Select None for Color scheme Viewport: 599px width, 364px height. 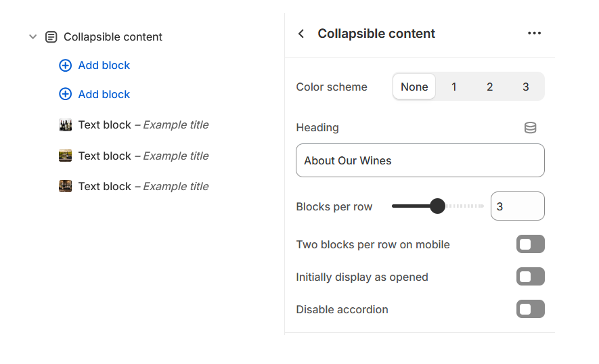(x=414, y=87)
